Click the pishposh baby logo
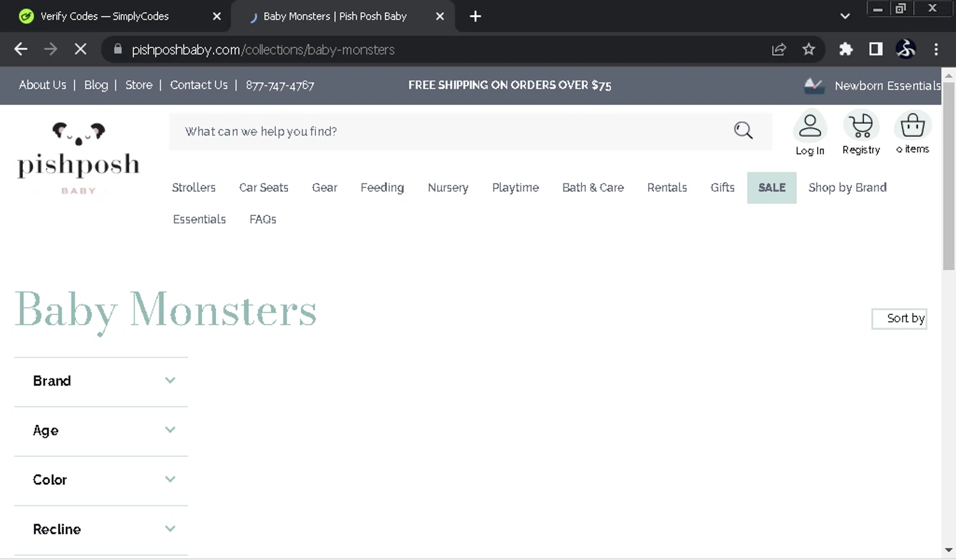The width and height of the screenshot is (956, 560). tap(78, 159)
